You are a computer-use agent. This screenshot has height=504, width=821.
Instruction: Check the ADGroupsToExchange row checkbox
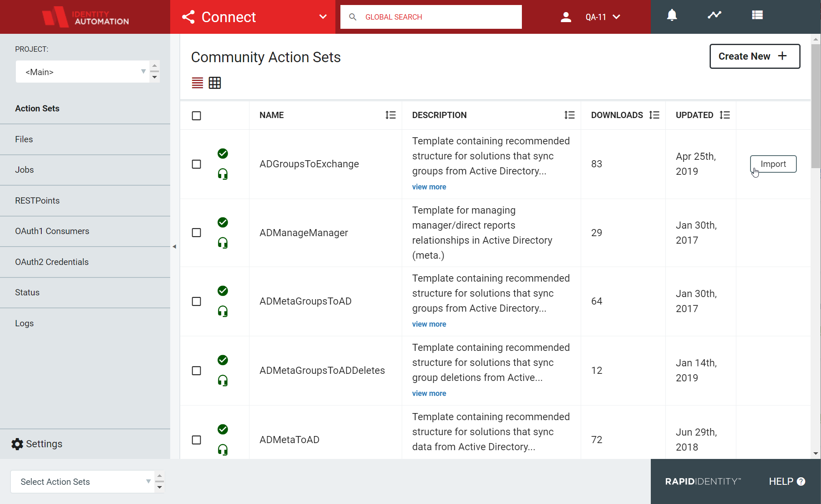tap(196, 164)
